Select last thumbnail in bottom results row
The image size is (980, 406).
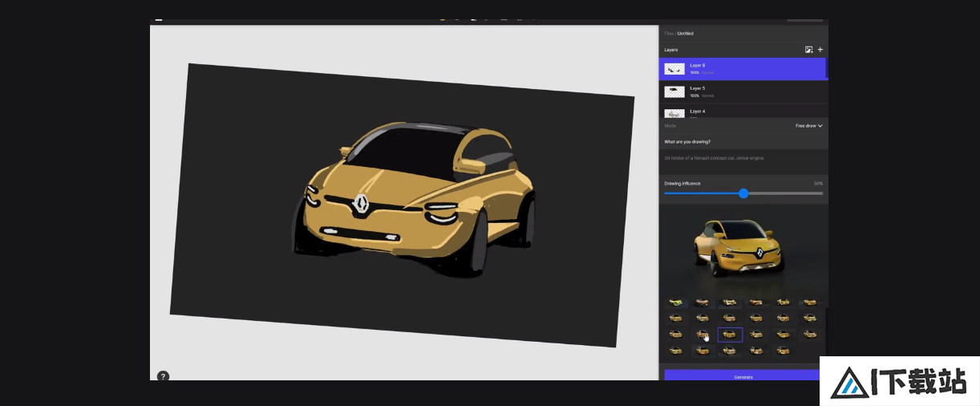click(784, 351)
